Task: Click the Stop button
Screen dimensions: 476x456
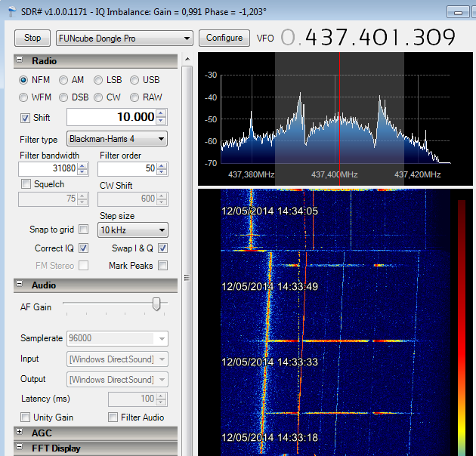Action: coord(32,38)
